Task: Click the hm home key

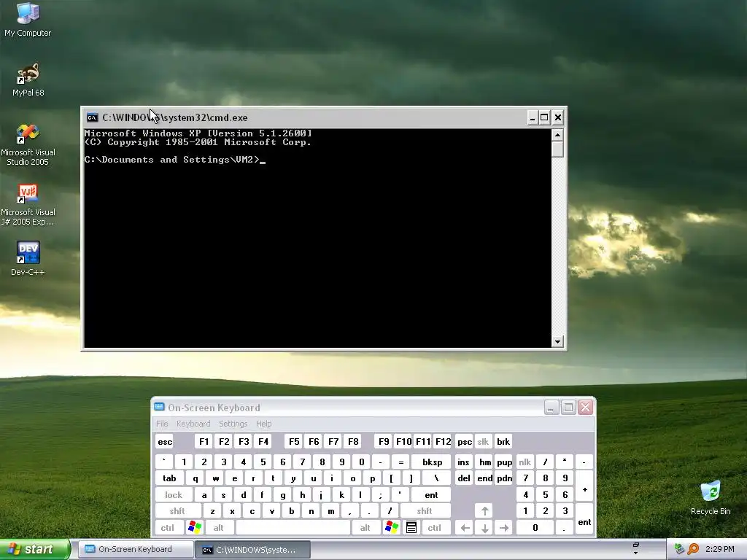Action: (484, 462)
